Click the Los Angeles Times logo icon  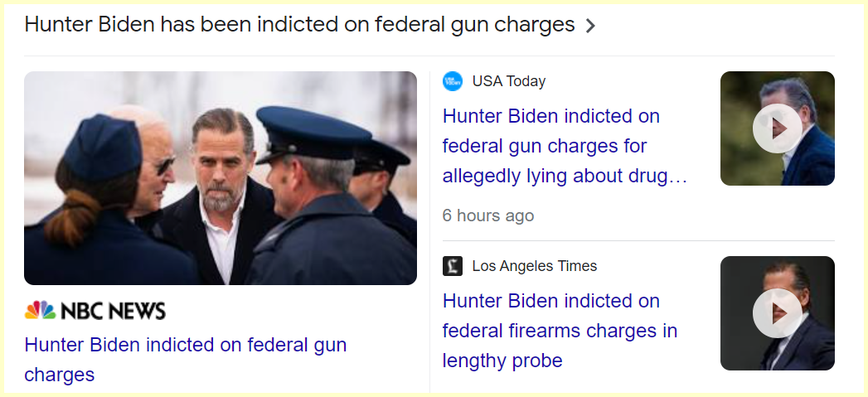coord(452,266)
